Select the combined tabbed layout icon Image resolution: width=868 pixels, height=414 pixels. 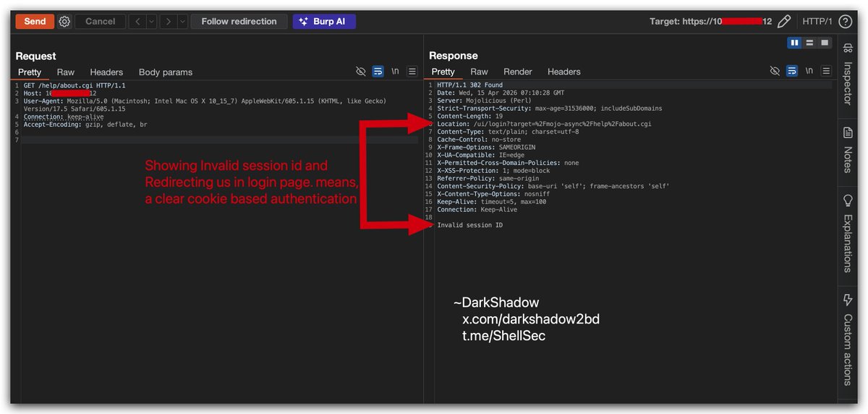(x=824, y=43)
